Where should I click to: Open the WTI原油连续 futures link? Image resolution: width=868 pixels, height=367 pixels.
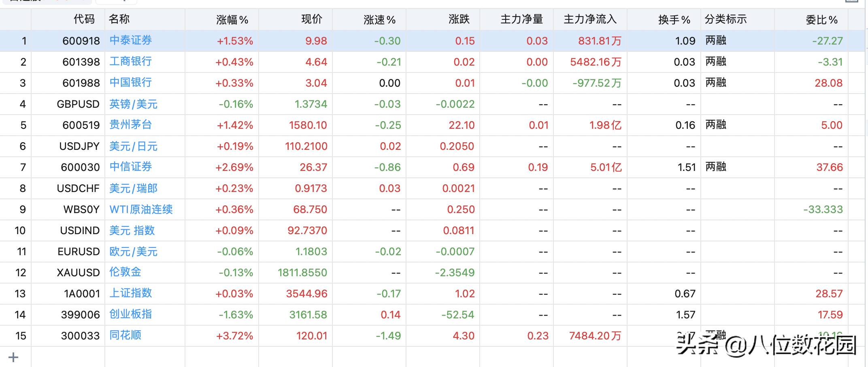(141, 209)
